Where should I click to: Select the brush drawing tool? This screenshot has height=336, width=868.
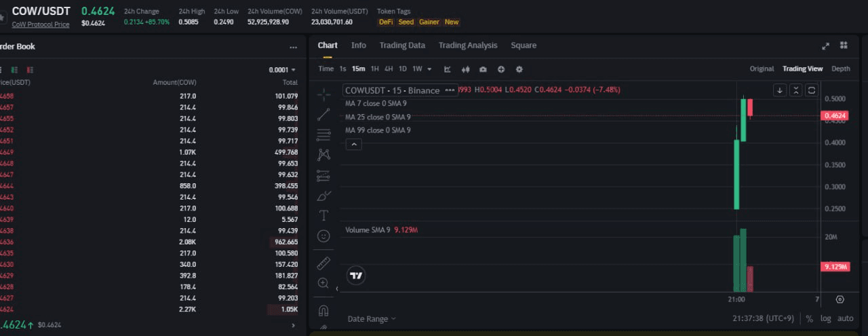pyautogui.click(x=323, y=195)
